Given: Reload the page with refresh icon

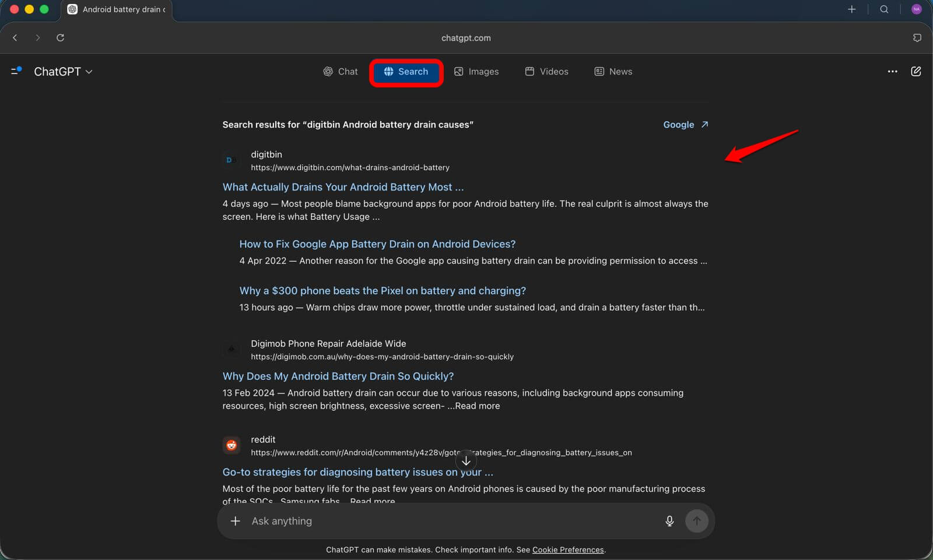Looking at the screenshot, I should click(x=60, y=38).
